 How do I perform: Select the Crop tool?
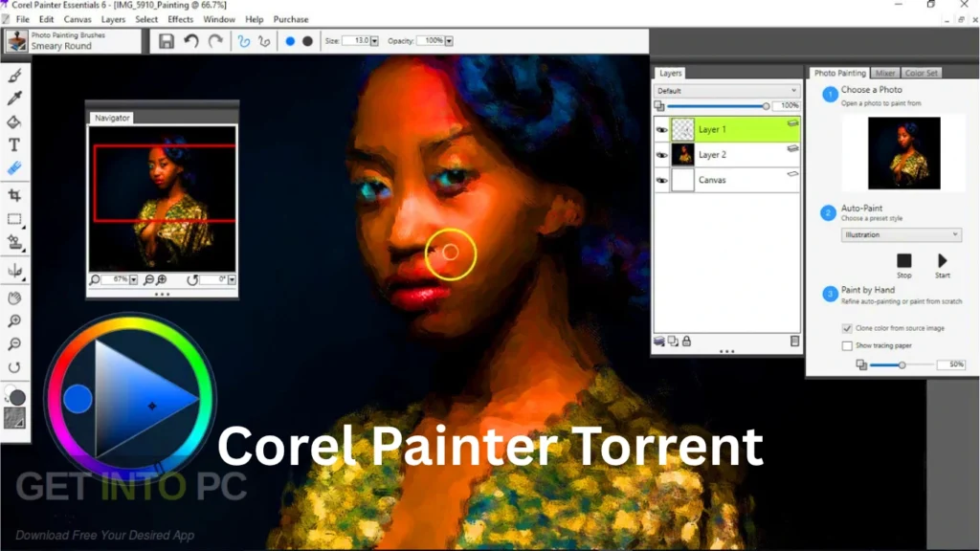point(13,194)
